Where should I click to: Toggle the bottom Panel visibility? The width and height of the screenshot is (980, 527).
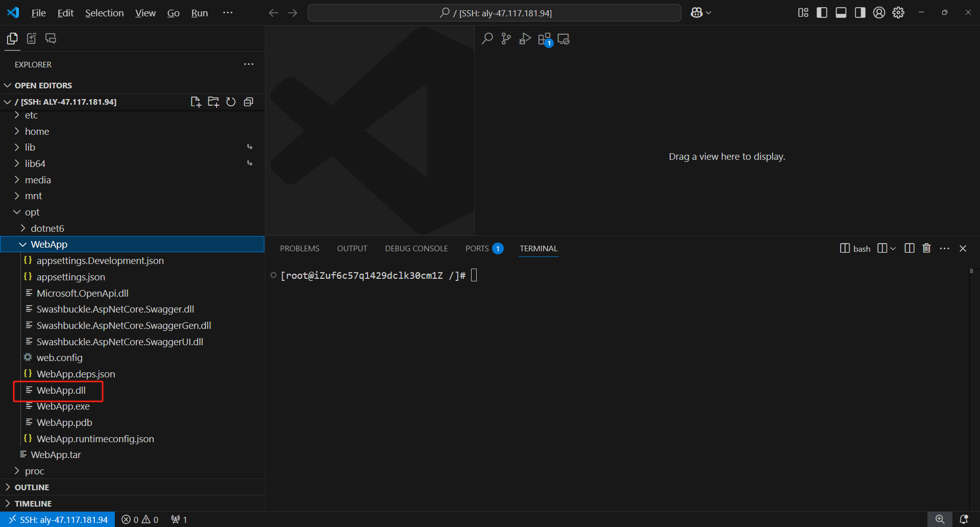[x=841, y=12]
